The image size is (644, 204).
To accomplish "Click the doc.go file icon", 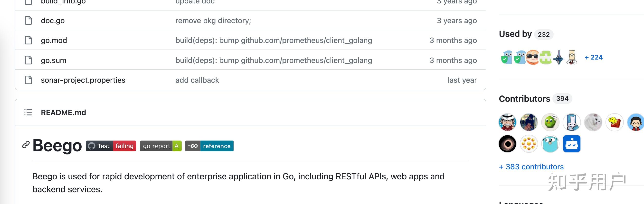I will tap(28, 20).
